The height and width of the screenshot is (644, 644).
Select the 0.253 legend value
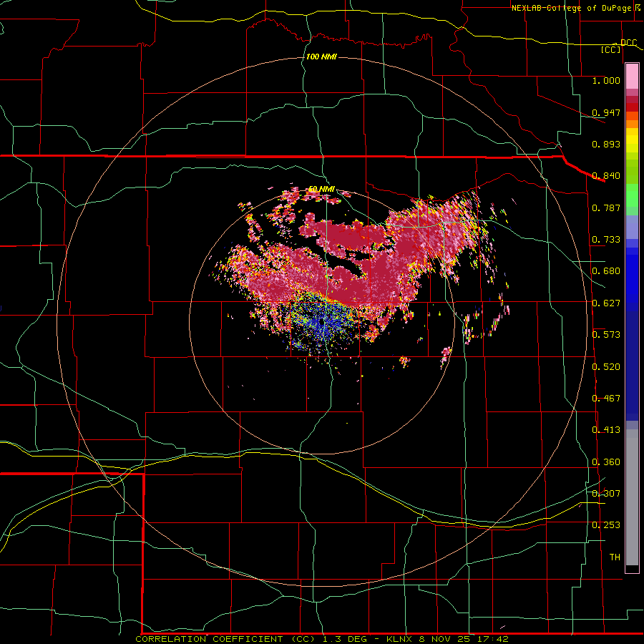[x=606, y=525]
